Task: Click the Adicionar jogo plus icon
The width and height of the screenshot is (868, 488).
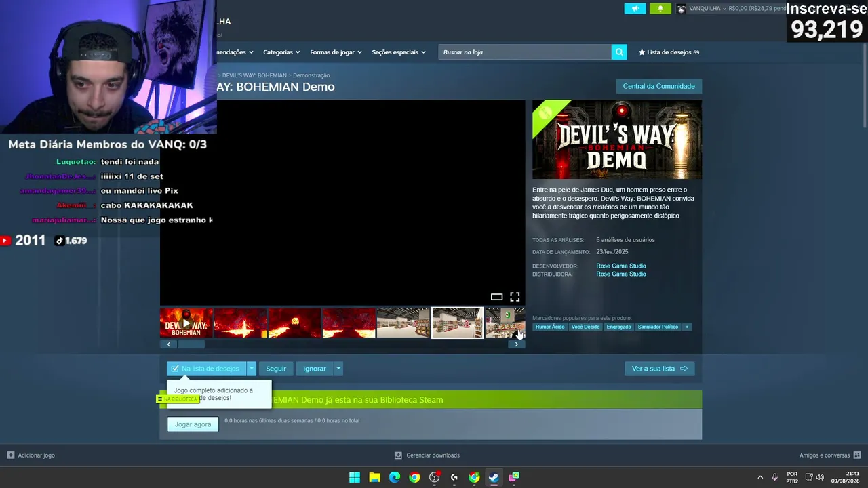Action: point(11,455)
